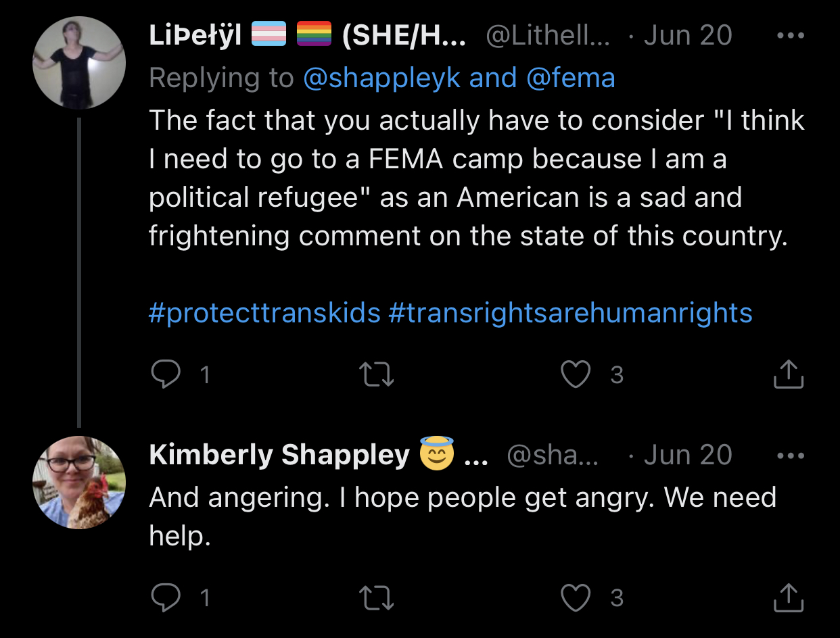The width and height of the screenshot is (840, 638).
Task: Reply to the FEMA camp tweet
Action: [x=164, y=374]
